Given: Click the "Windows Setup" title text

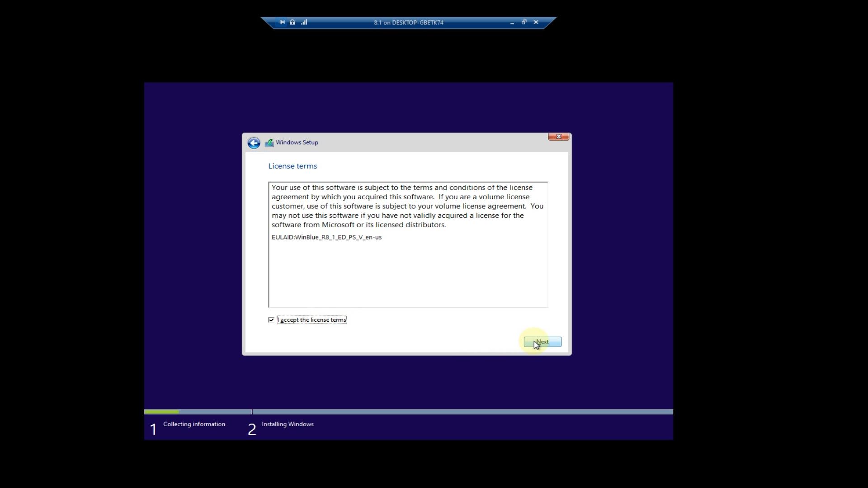Looking at the screenshot, I should pyautogui.click(x=297, y=142).
